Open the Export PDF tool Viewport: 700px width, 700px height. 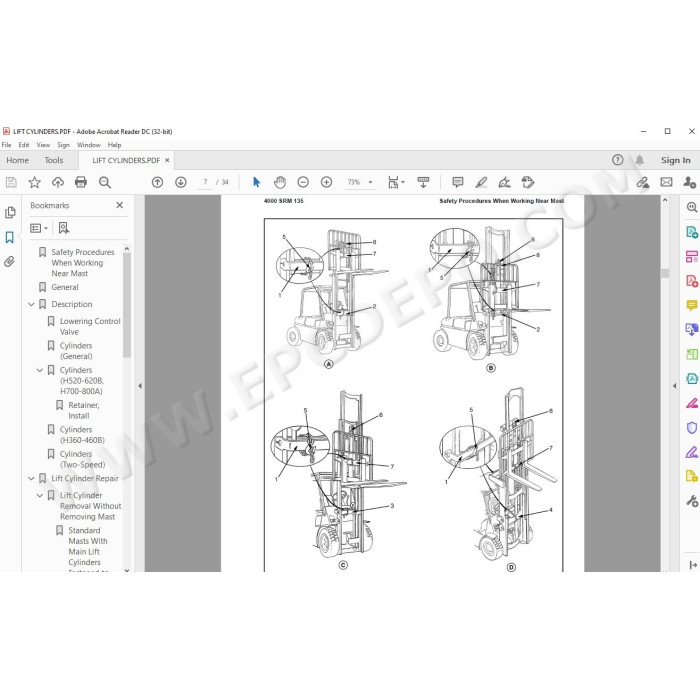tap(692, 232)
